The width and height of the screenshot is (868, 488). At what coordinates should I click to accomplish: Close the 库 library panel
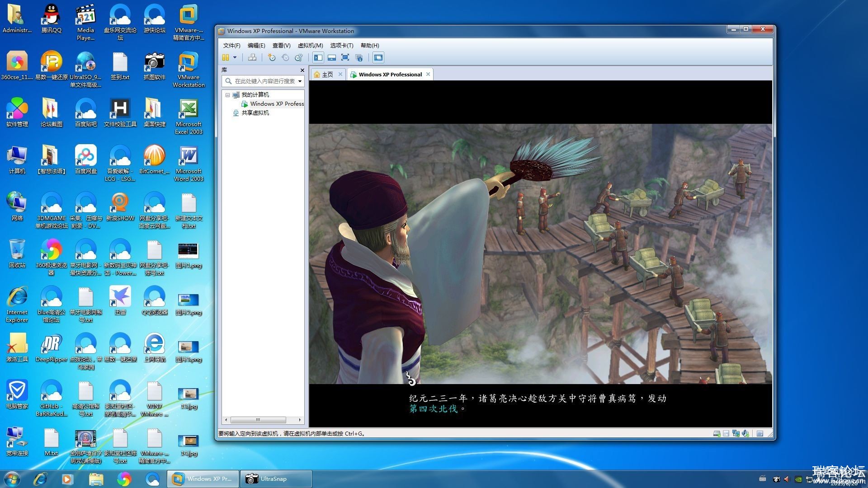[302, 70]
